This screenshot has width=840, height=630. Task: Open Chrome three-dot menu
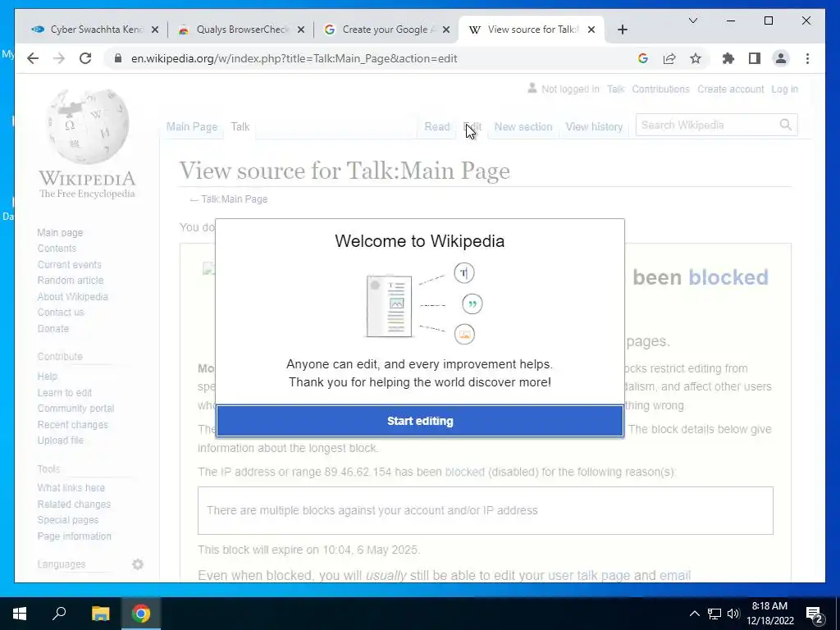pos(807,58)
